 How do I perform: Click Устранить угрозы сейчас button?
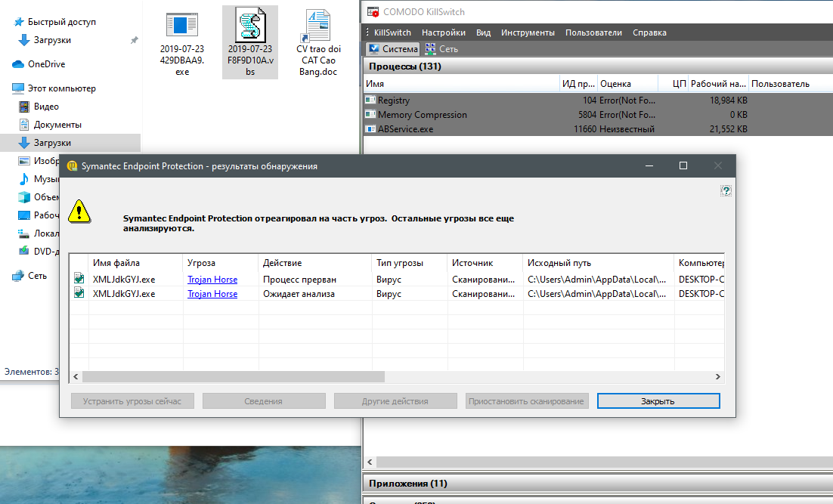(132, 401)
